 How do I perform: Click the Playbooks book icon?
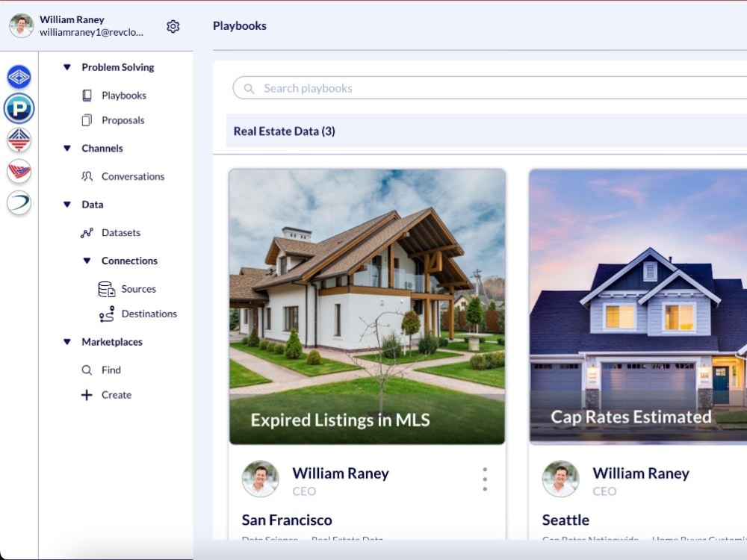click(x=87, y=96)
